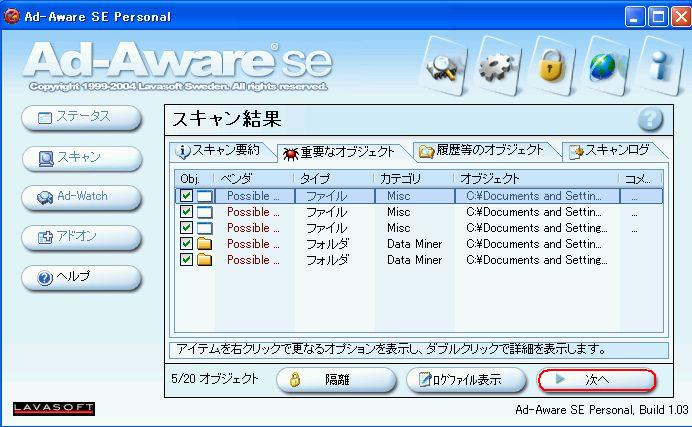The image size is (692, 427).
Task: Open the ステータス sidebar button
Action: pos(82,117)
